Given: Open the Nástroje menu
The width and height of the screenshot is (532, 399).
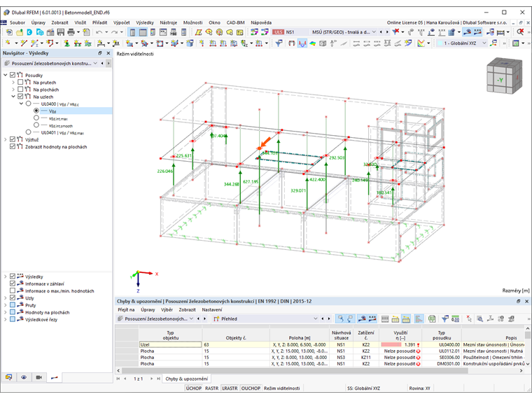Looking at the screenshot, I should [x=168, y=22].
